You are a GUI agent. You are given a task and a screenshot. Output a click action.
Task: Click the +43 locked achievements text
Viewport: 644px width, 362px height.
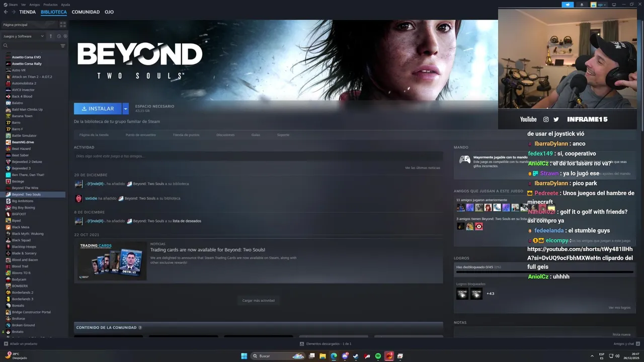pyautogui.click(x=490, y=294)
